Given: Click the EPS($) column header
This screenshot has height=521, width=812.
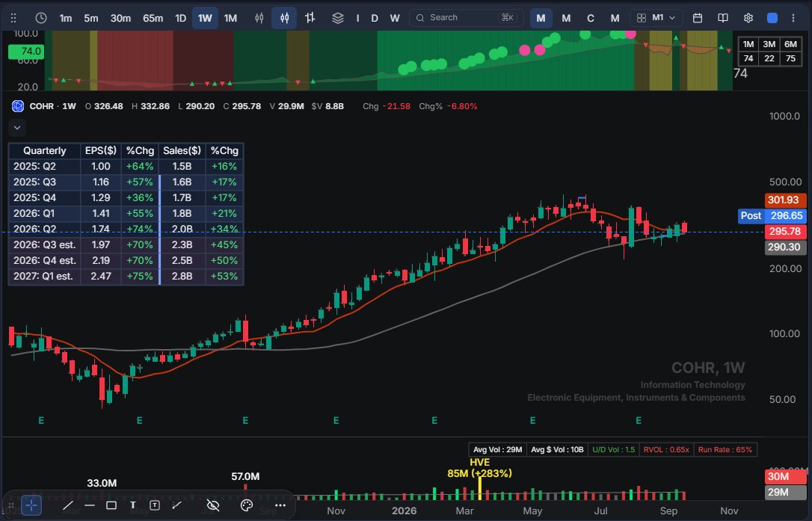Looking at the screenshot, I should coord(100,151).
